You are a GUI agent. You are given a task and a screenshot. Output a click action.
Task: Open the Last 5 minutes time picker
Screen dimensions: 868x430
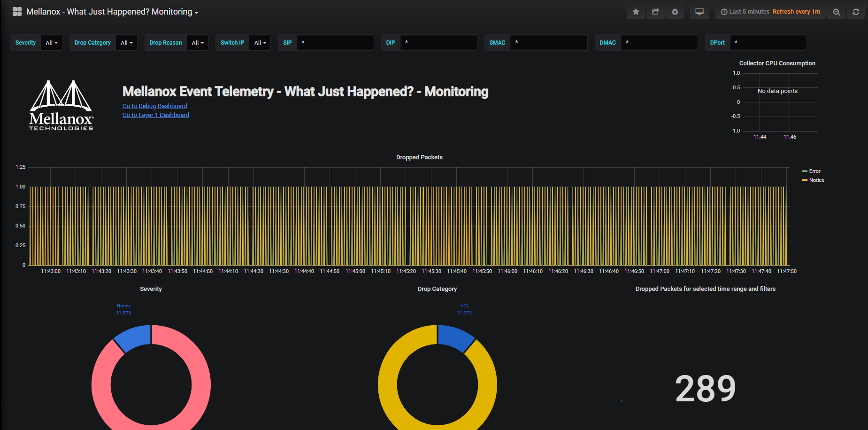coord(770,12)
